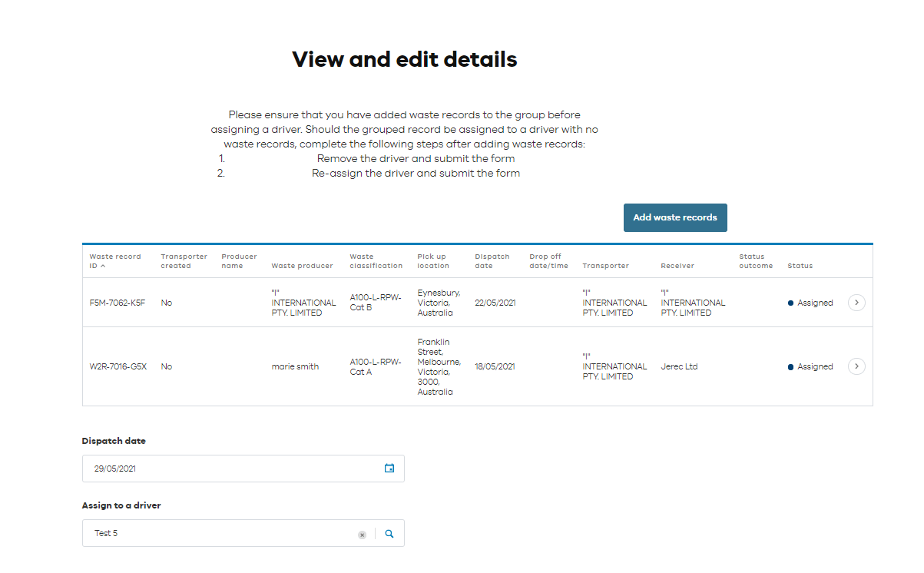
Task: Click Waste classification column header
Action: pos(376,261)
